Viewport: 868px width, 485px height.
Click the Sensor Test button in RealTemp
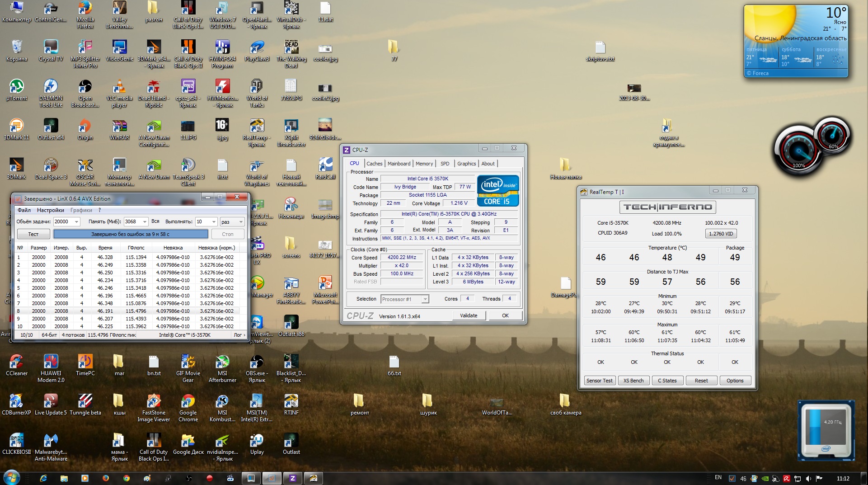tap(599, 381)
